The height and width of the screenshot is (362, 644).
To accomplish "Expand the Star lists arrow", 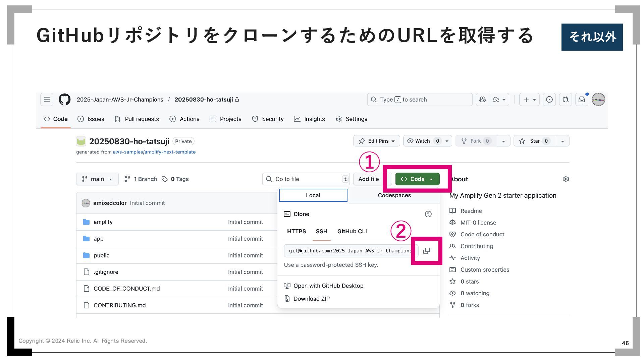I will click(x=562, y=141).
